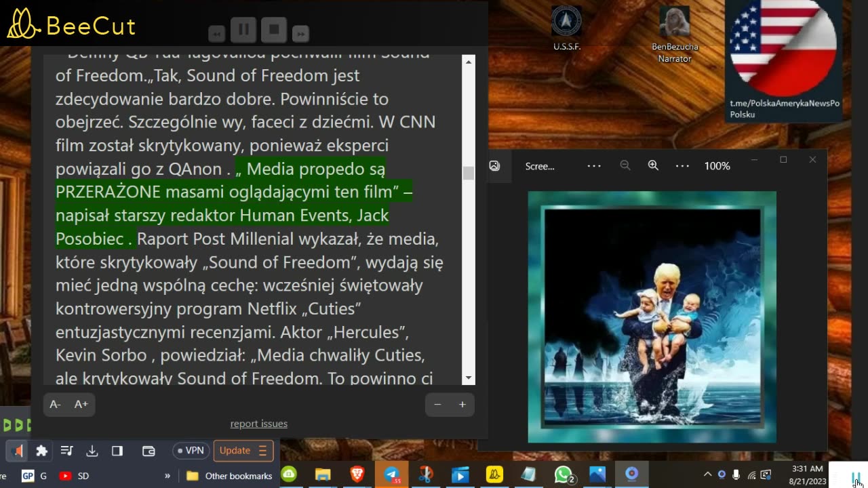Increase reader font size with A+

point(81,405)
